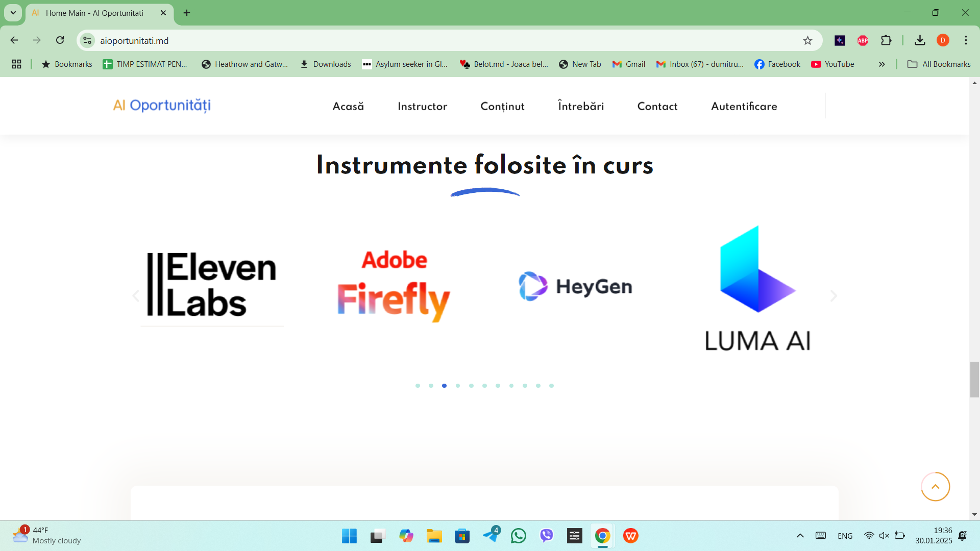Open Microsoft Store from the taskbar
The width and height of the screenshot is (980, 551).
[x=462, y=536]
